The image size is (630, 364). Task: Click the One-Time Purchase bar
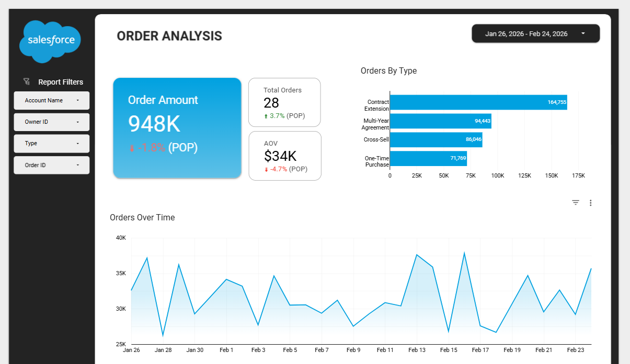click(x=428, y=158)
